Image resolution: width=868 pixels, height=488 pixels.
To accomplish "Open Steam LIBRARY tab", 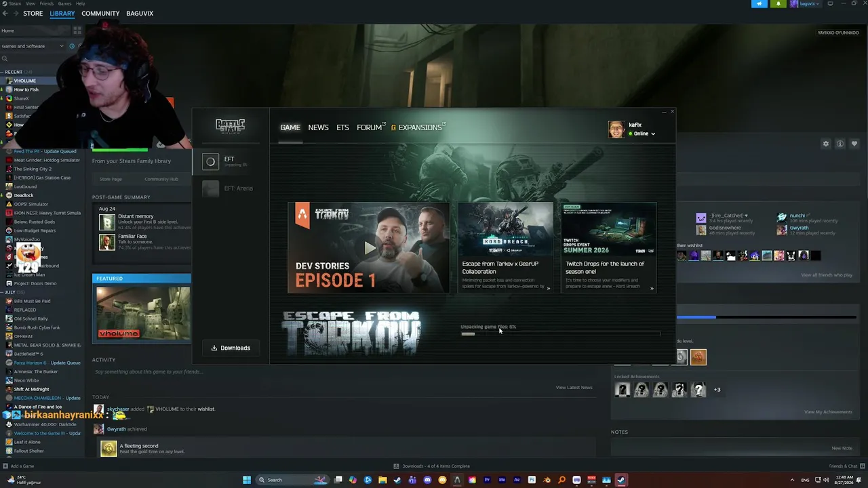I will click(x=62, y=14).
